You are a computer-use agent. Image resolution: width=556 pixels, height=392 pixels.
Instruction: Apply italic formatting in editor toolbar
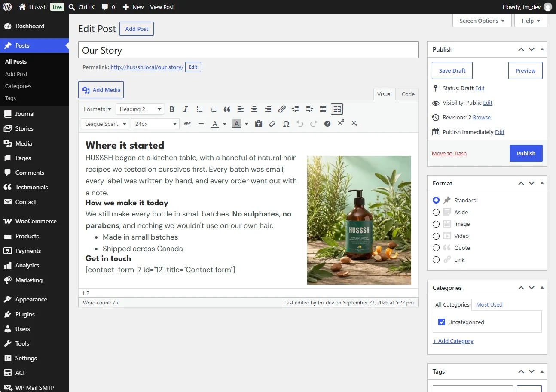tap(186, 109)
